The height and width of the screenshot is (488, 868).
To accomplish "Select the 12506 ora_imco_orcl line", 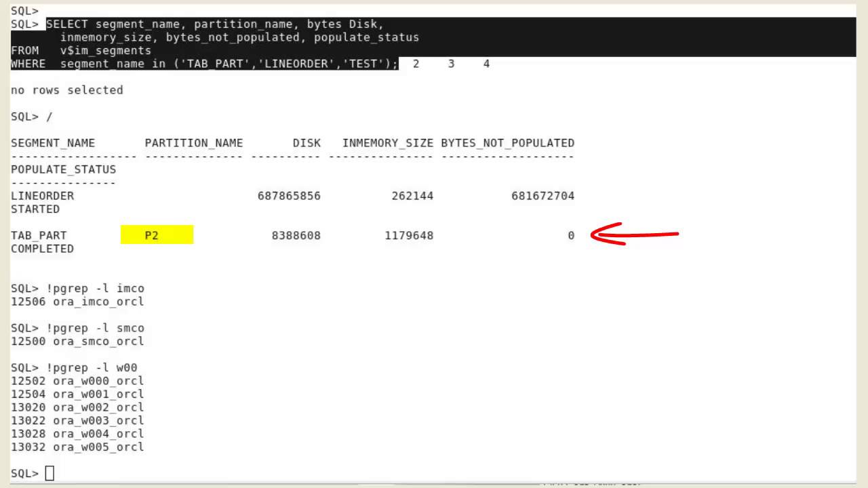I will click(x=77, y=302).
